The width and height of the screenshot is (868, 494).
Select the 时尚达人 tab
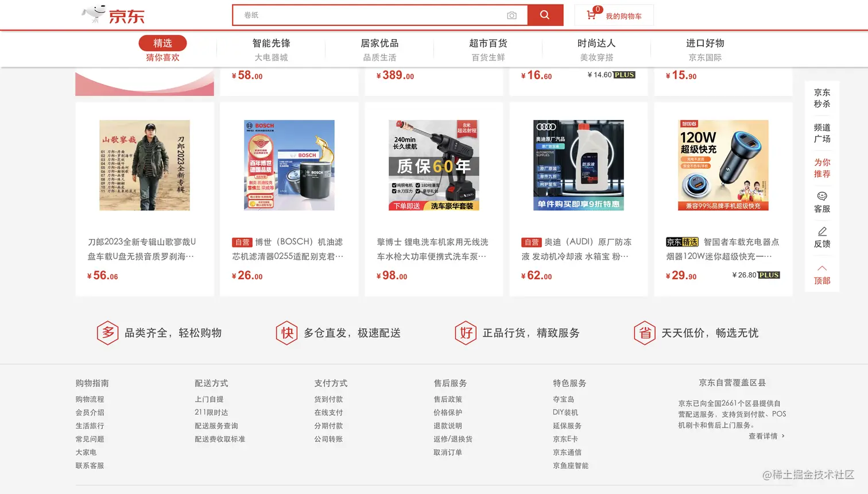pyautogui.click(x=596, y=43)
